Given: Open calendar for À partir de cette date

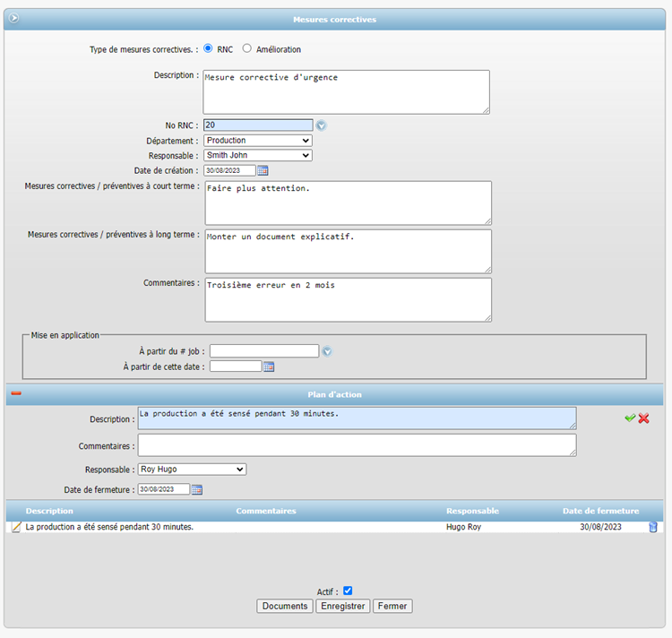Looking at the screenshot, I should click(269, 366).
